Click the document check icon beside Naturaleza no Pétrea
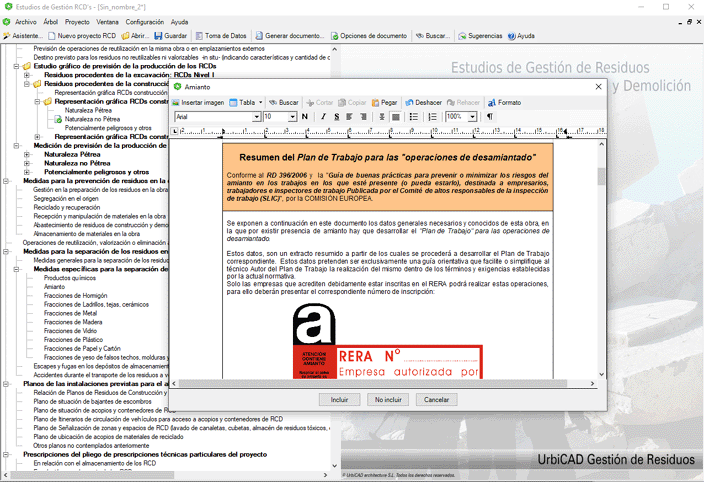This screenshot has height=482, width=704. (x=58, y=119)
